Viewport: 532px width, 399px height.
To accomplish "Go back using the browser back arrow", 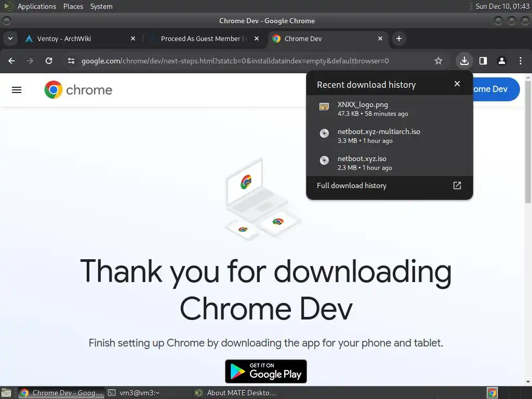I will 11,61.
